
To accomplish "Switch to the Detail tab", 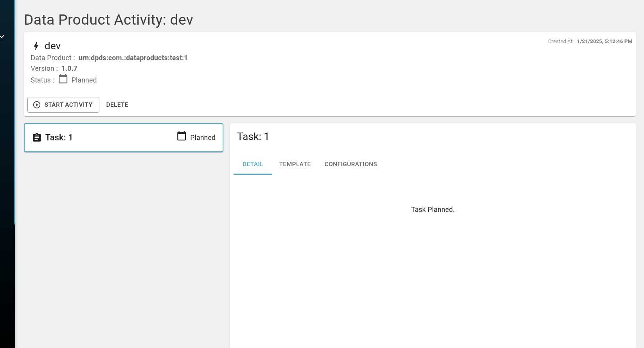I will (x=253, y=164).
